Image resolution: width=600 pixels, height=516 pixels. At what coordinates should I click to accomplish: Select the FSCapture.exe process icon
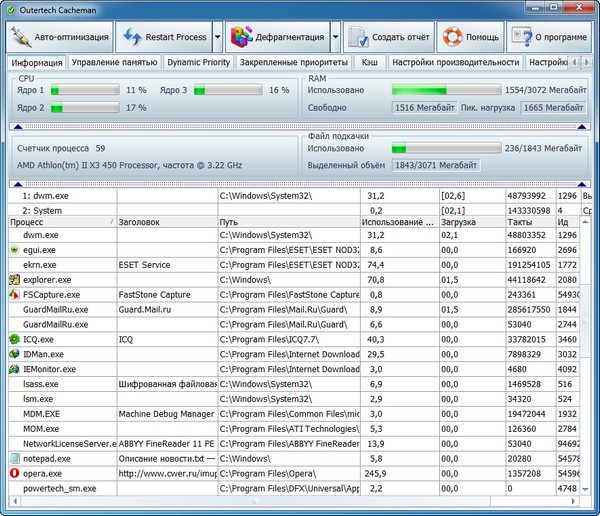(13, 295)
